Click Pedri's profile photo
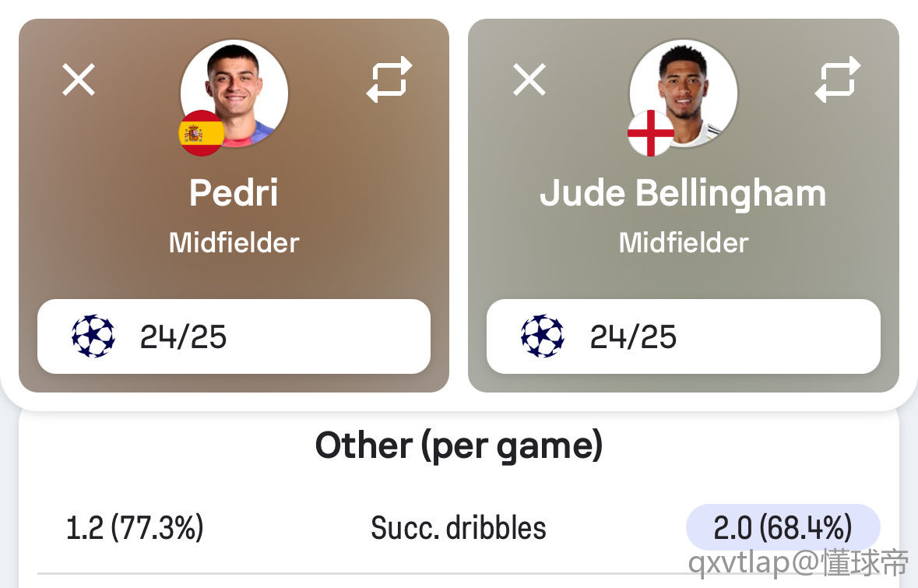 click(x=234, y=93)
